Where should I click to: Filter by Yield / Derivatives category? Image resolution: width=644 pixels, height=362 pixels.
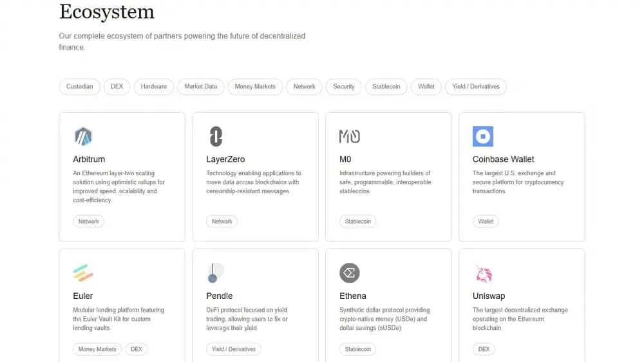tap(476, 87)
